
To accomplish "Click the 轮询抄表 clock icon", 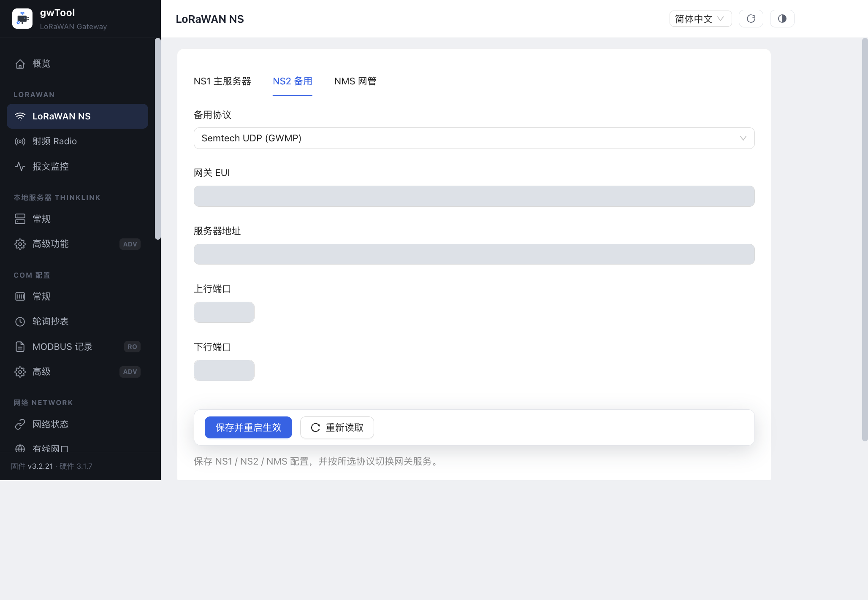I will [x=20, y=322].
